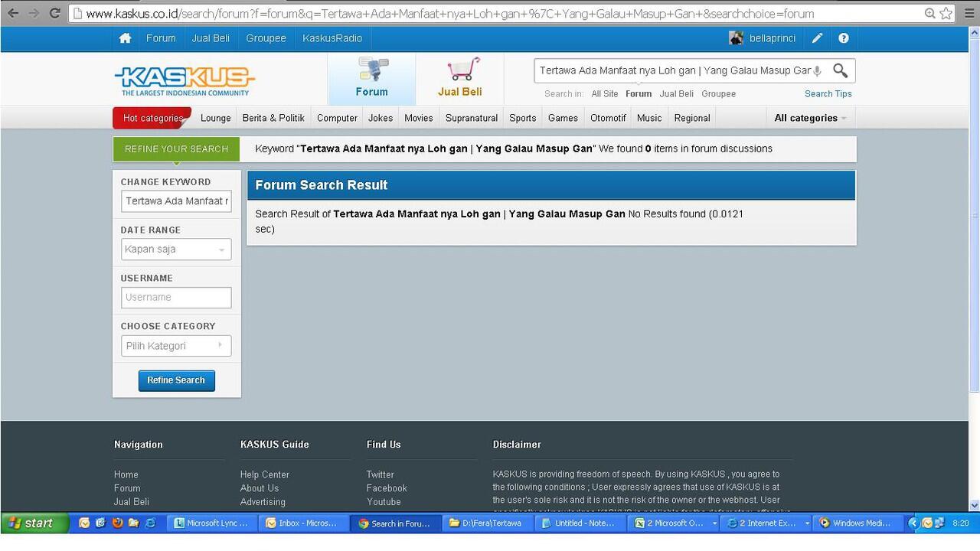Switch to D:\Fera\Tertawa folder taskbar item
The image size is (980, 551).
coord(488,523)
